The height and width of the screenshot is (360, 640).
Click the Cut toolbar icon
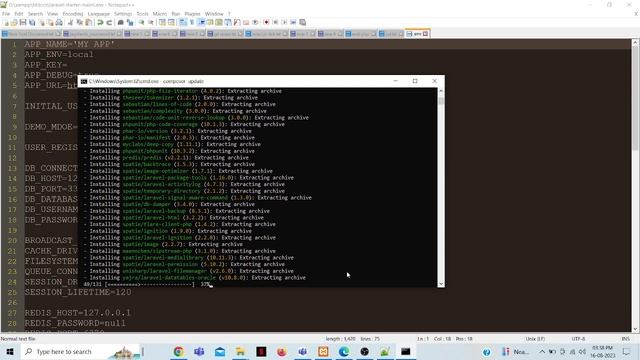point(70,22)
